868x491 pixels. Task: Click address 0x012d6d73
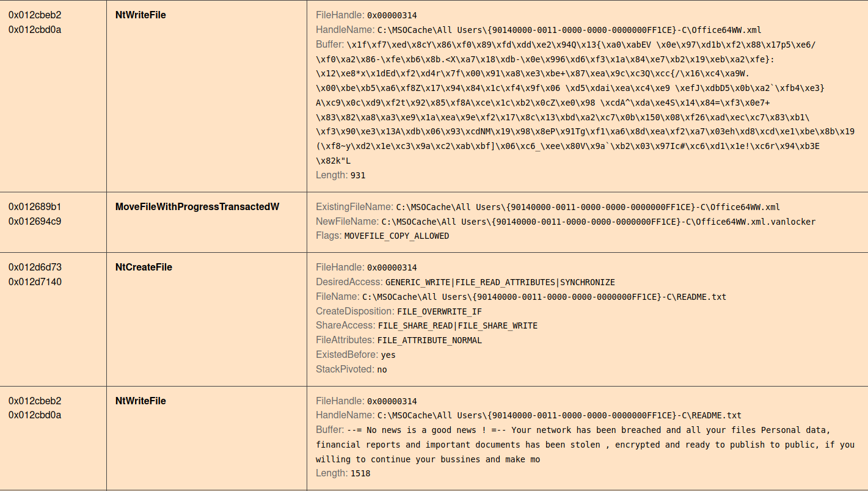pyautogui.click(x=35, y=267)
